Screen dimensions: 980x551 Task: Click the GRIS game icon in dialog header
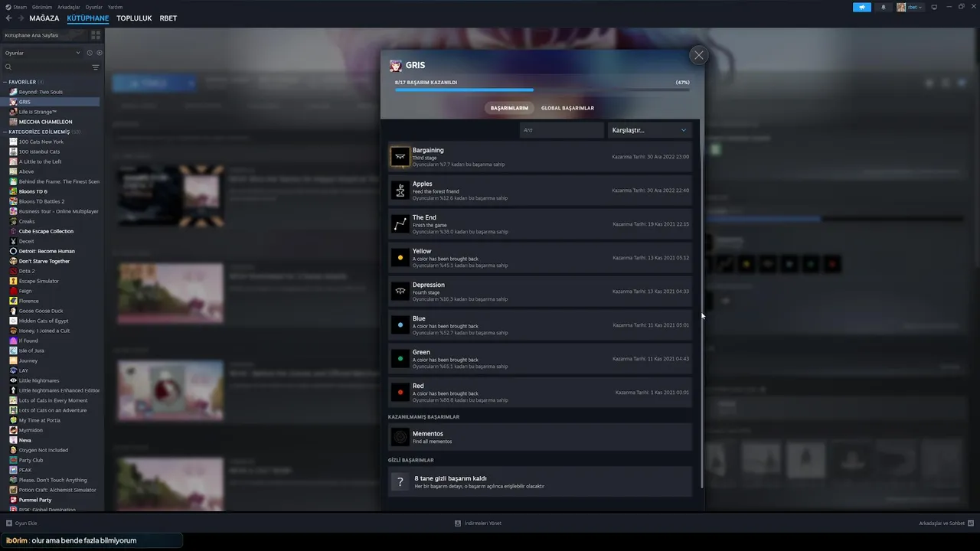pos(396,66)
